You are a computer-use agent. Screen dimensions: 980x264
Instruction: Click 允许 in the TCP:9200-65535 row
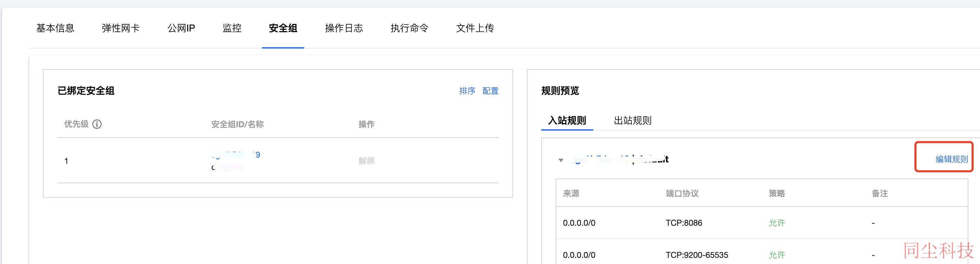coord(777,255)
